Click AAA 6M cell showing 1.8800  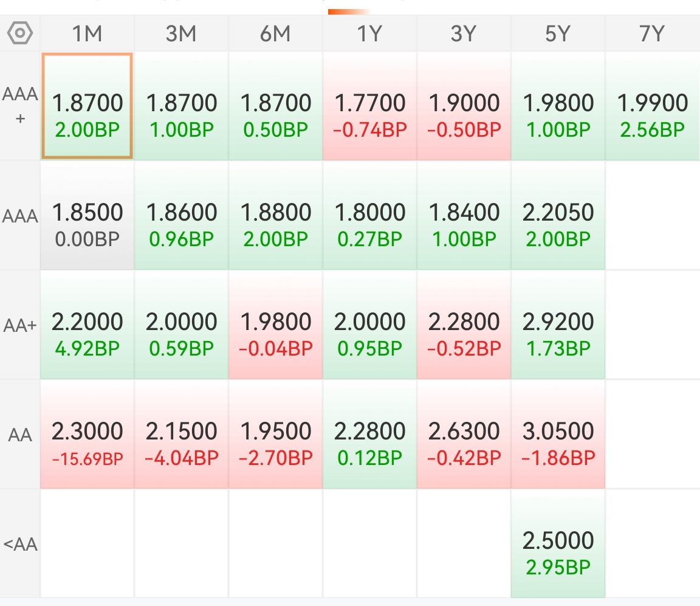click(275, 216)
